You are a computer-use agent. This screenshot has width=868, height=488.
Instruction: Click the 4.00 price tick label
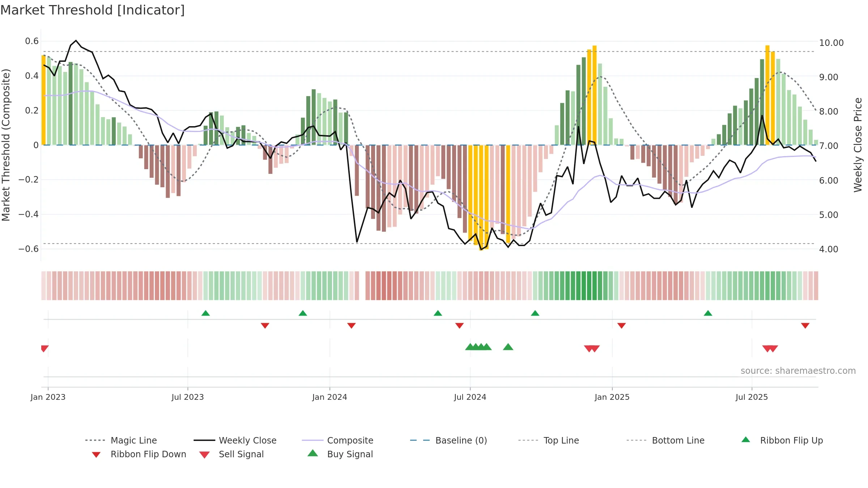coord(829,249)
